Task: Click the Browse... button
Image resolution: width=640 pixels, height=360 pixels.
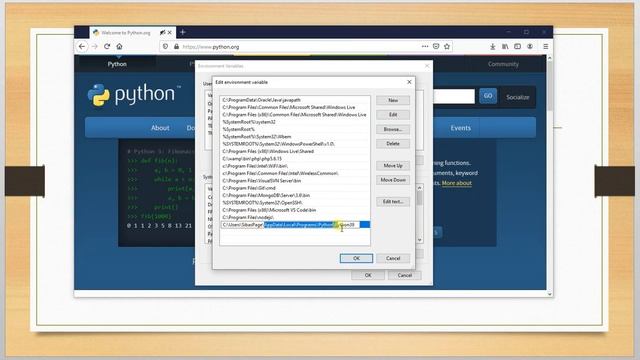Action: pyautogui.click(x=393, y=129)
